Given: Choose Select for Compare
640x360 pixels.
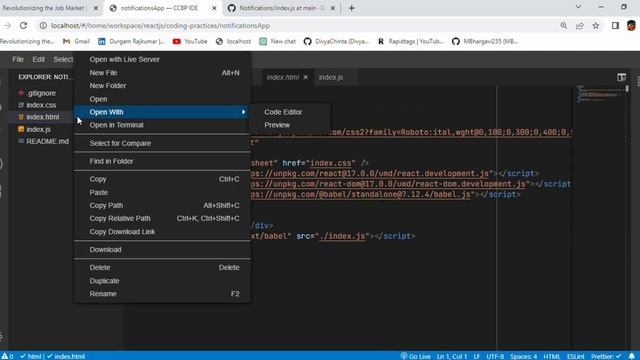Looking at the screenshot, I should (162, 143).
